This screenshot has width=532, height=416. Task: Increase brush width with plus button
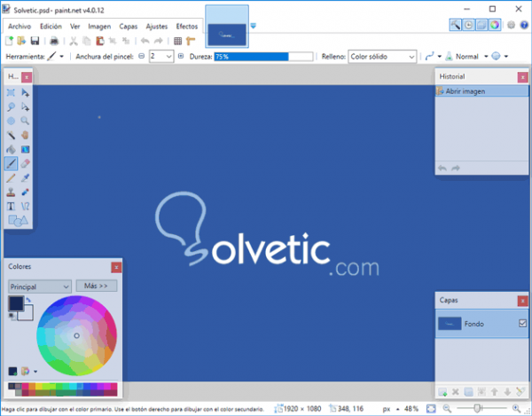click(x=181, y=56)
